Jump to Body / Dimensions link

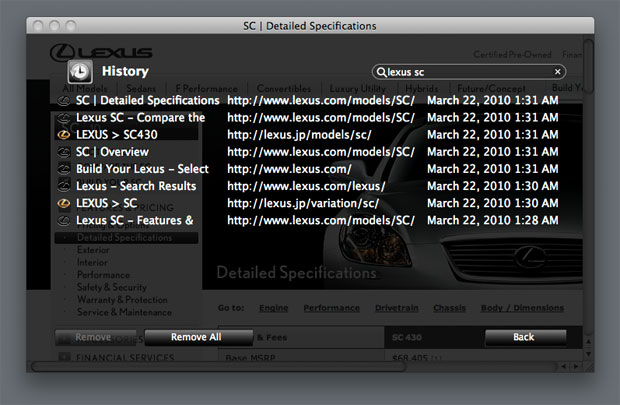(525, 308)
